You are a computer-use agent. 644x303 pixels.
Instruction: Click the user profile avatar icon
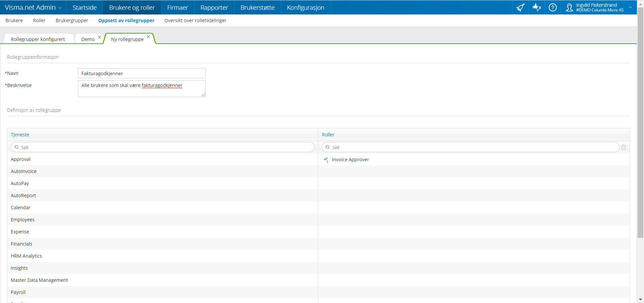point(569,7)
